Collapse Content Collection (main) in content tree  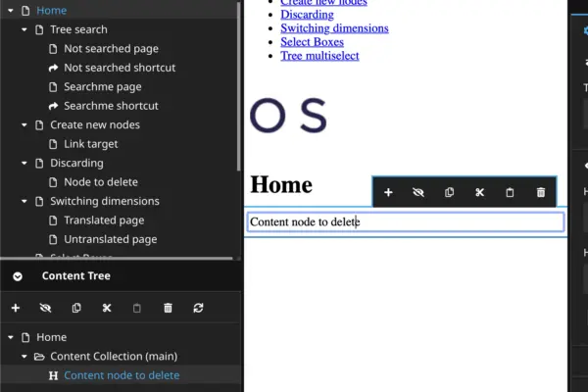click(x=24, y=357)
